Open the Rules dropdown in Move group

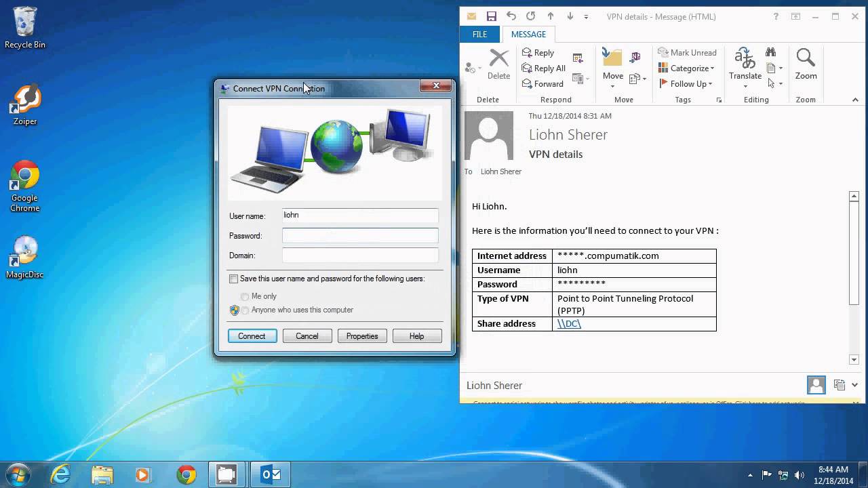coord(638,79)
